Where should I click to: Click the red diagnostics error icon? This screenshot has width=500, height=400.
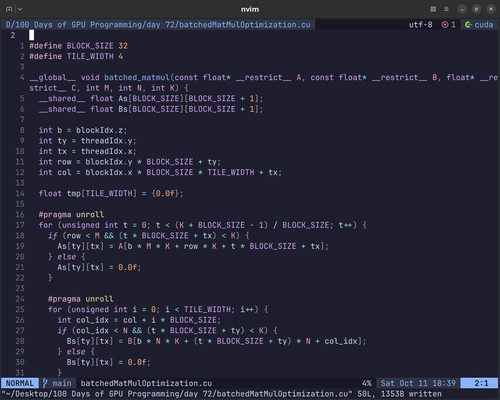tap(445, 25)
